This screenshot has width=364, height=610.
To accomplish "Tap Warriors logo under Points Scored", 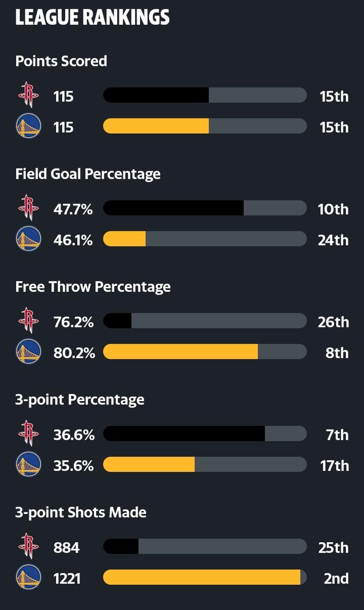I will click(28, 126).
